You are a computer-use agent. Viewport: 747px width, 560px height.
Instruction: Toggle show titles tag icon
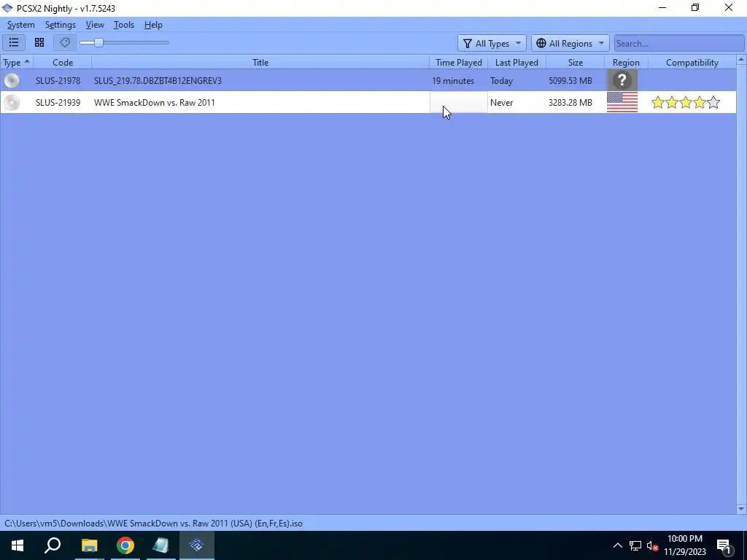(65, 43)
